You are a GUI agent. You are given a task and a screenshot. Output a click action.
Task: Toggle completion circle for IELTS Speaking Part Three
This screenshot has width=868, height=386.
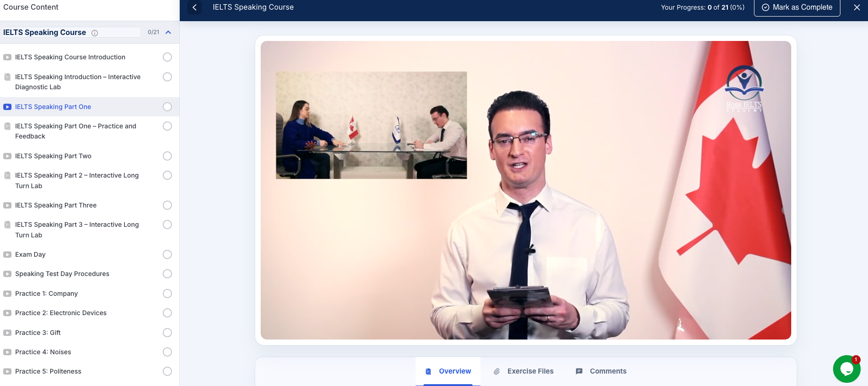167,205
